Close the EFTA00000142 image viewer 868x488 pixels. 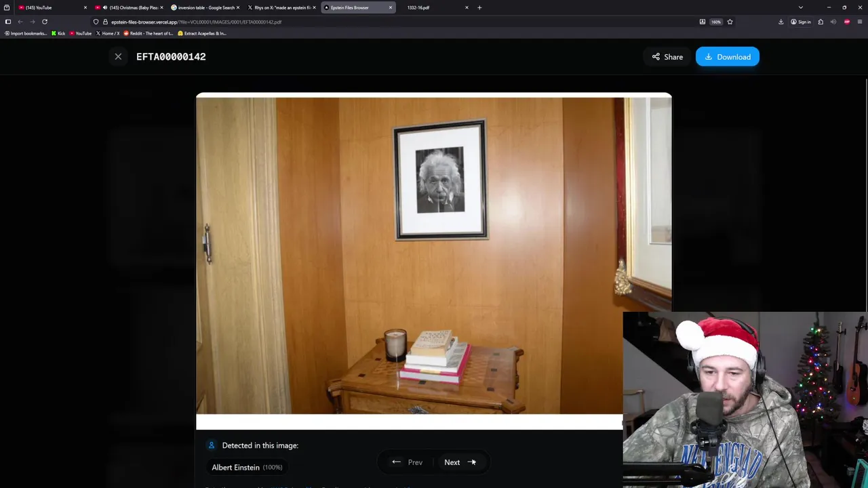118,57
